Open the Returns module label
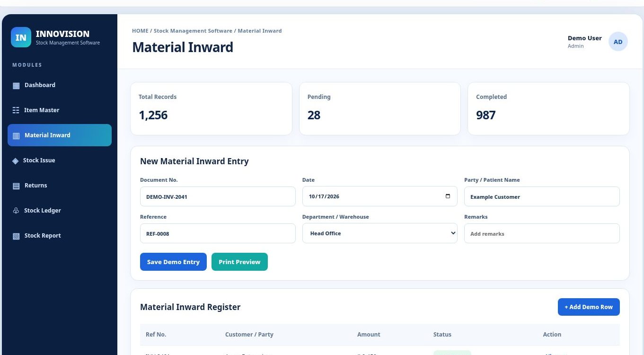The image size is (644, 355). 36,186
